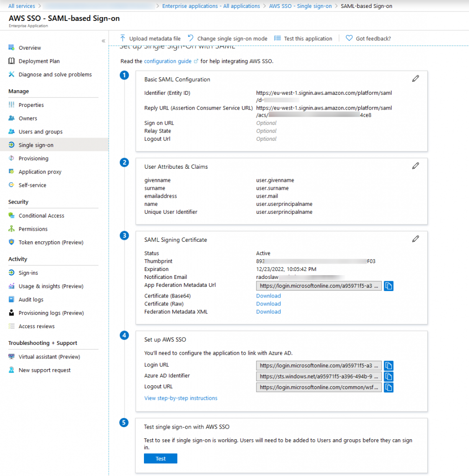469x476 pixels.
Task: Click the Owners people icon
Action: click(12, 118)
